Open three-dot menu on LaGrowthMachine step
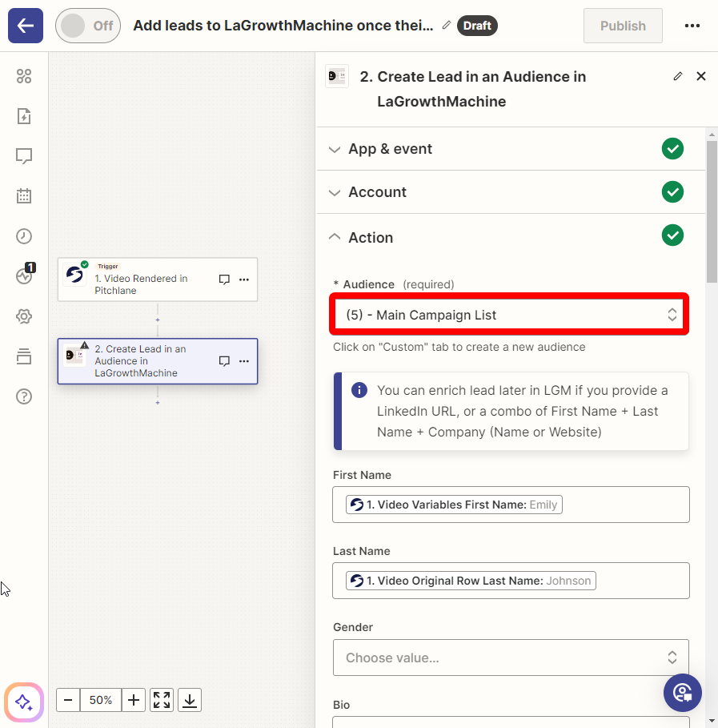 coord(244,361)
